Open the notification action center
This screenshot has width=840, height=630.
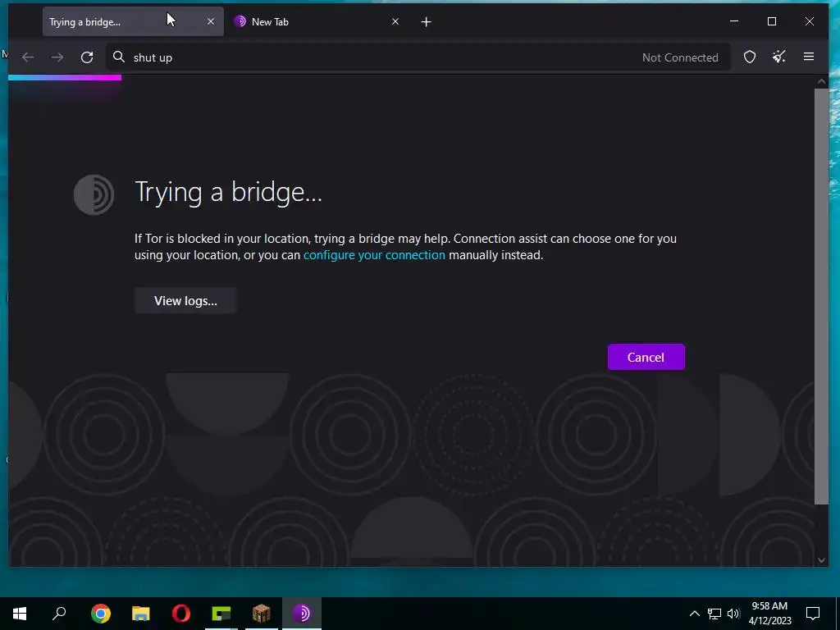coord(813,614)
